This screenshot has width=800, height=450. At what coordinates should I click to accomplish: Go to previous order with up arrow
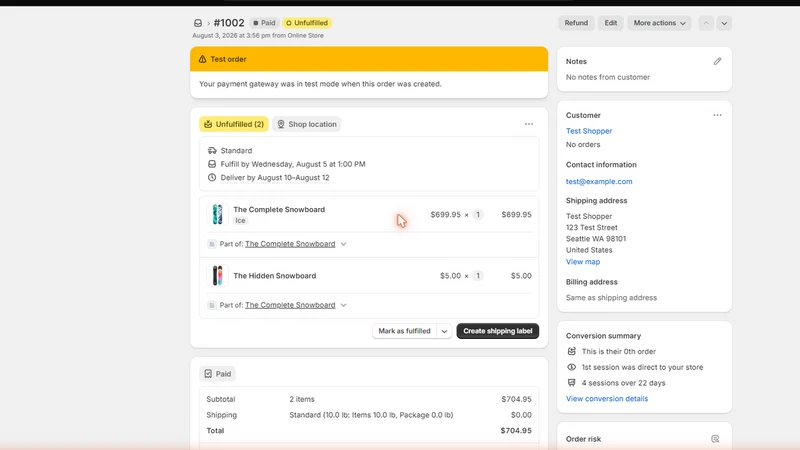[706, 23]
